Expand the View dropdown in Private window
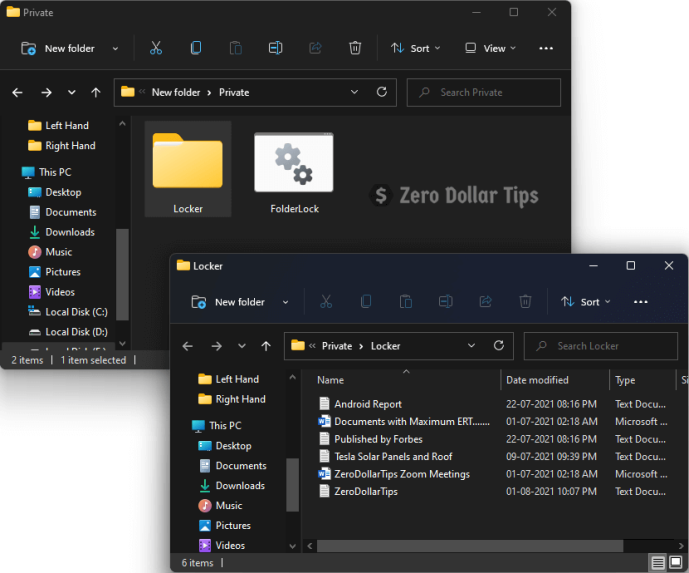This screenshot has width=689, height=573. (490, 48)
